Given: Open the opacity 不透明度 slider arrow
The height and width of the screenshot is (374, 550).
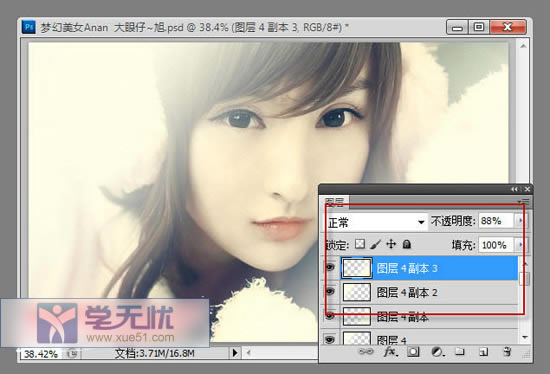Looking at the screenshot, I should pos(521,221).
